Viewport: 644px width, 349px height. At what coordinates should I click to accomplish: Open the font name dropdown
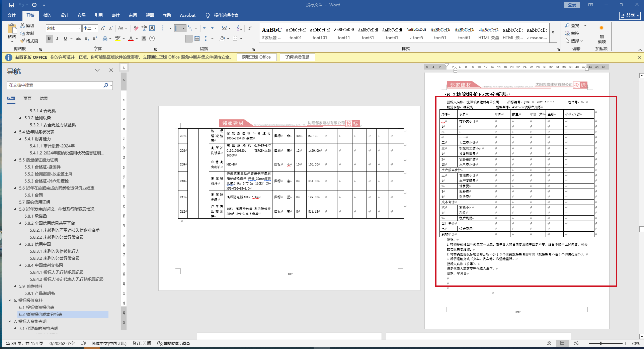coord(79,28)
